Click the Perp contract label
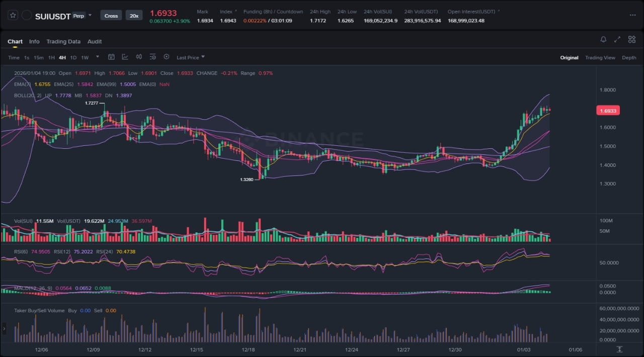 [78, 16]
